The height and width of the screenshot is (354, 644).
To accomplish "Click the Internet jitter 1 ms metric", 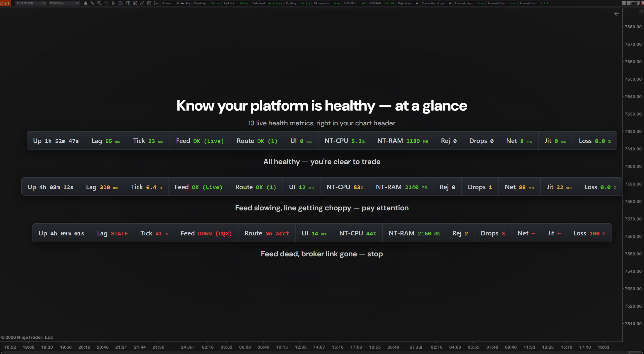I will point(502,3).
